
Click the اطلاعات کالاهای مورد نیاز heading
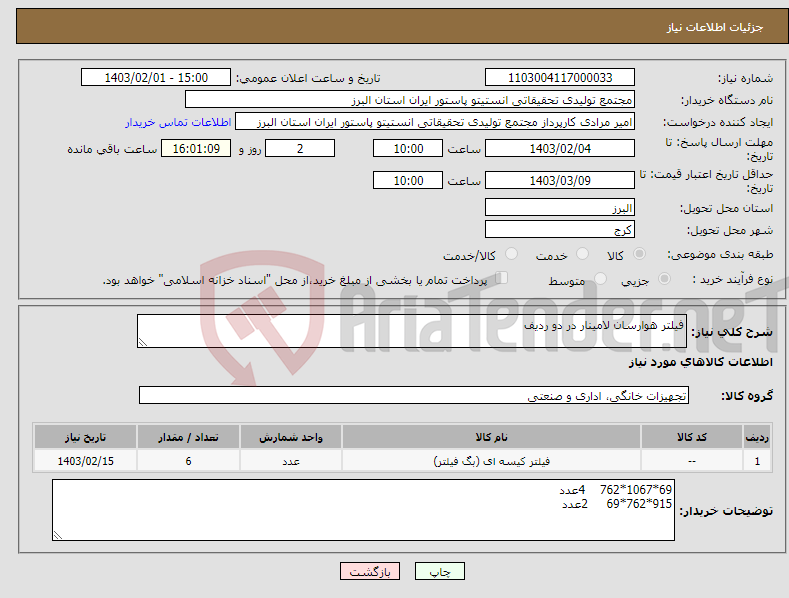(x=700, y=362)
